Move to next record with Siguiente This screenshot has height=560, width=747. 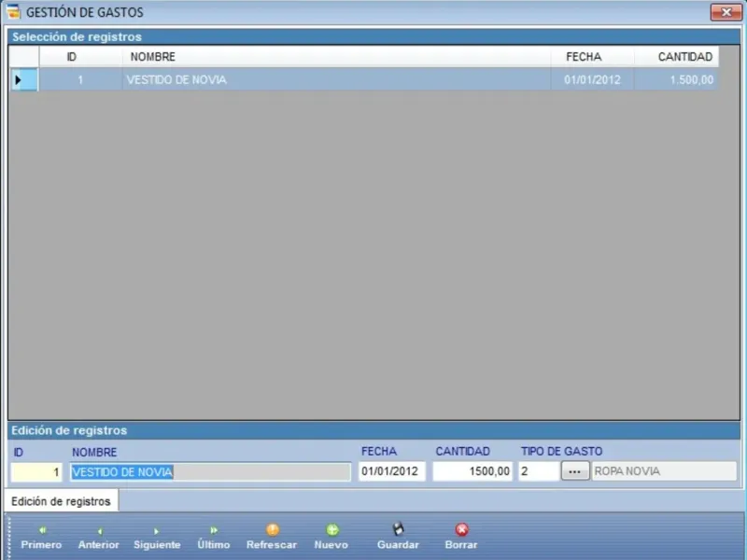pos(157,538)
